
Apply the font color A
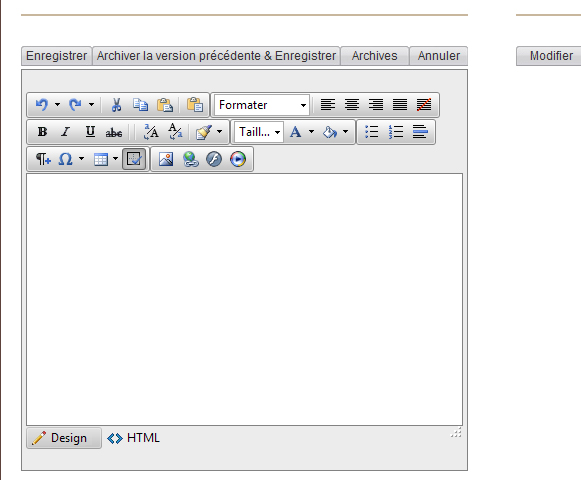(296, 132)
